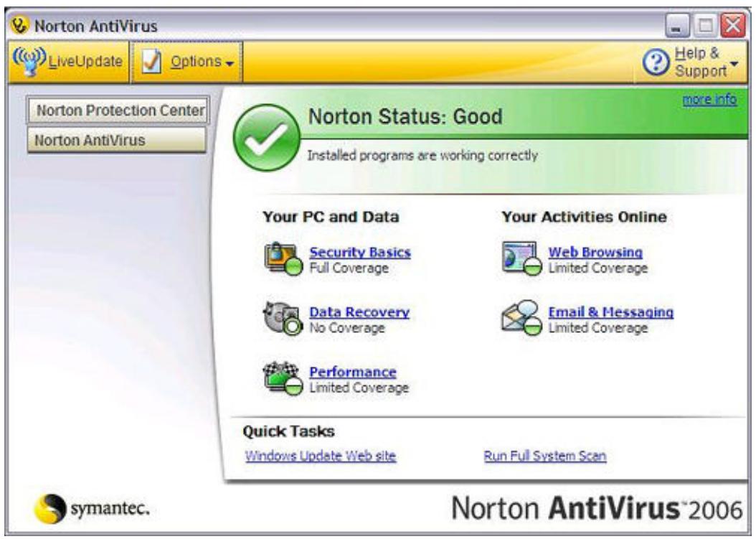The height and width of the screenshot is (539, 756).
Task: Open the Security Basics link
Action: click(360, 252)
